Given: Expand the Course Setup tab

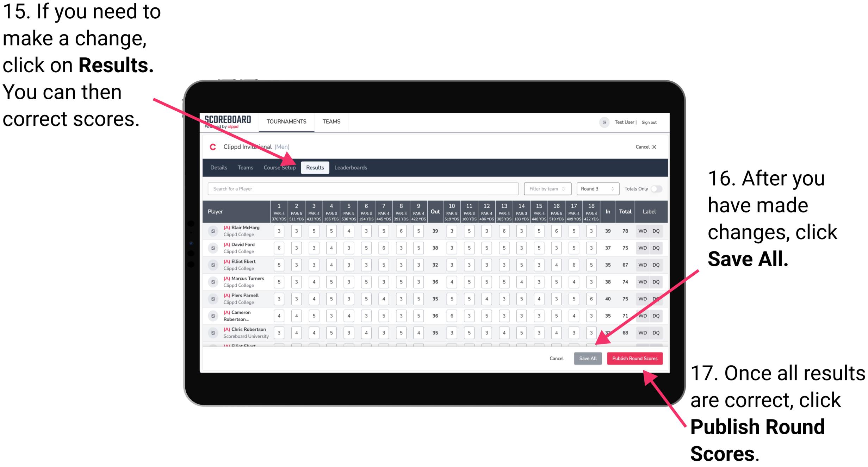Looking at the screenshot, I should click(x=280, y=167).
